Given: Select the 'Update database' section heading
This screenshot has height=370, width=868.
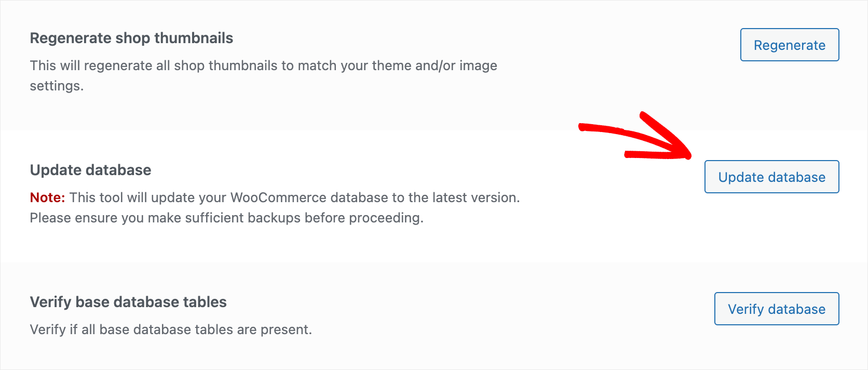Looking at the screenshot, I should [90, 170].
